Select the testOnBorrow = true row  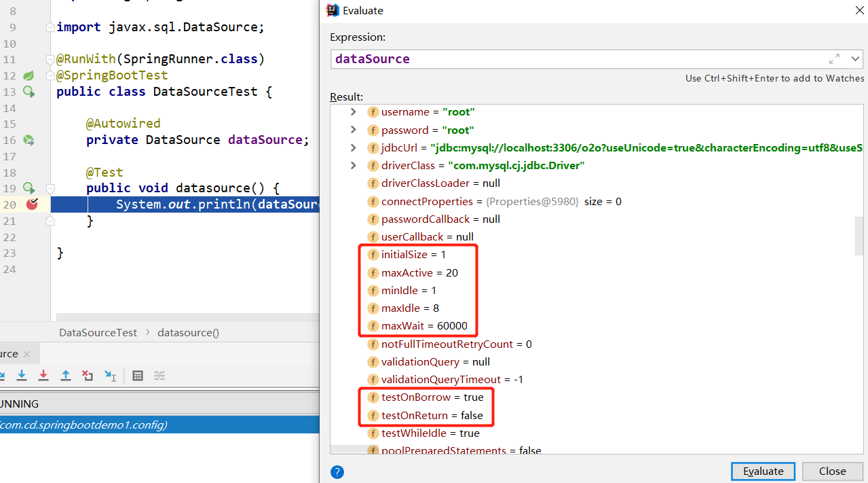[425, 397]
